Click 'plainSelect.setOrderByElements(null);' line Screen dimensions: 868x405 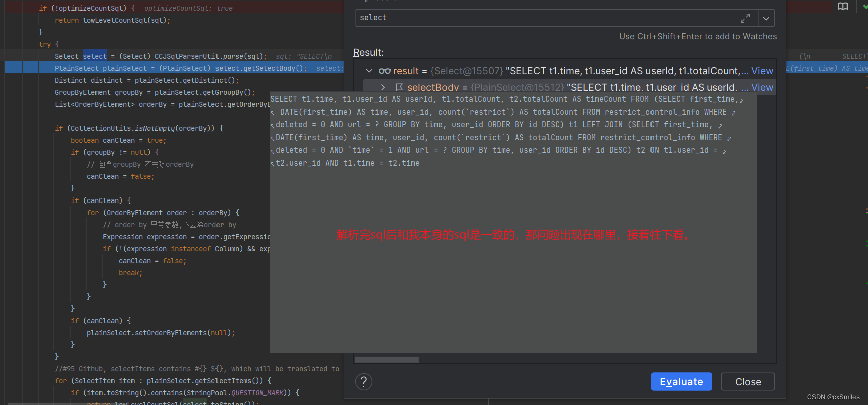(x=161, y=333)
